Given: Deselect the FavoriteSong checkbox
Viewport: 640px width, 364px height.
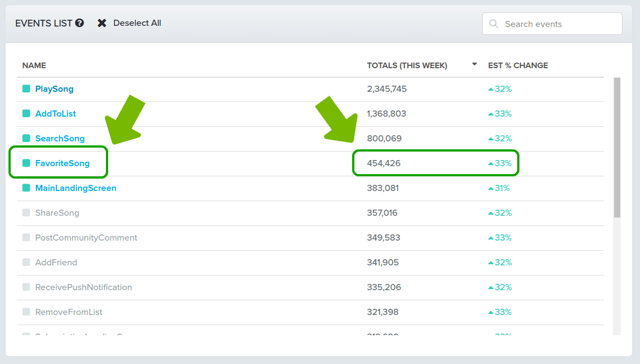Looking at the screenshot, I should point(26,163).
